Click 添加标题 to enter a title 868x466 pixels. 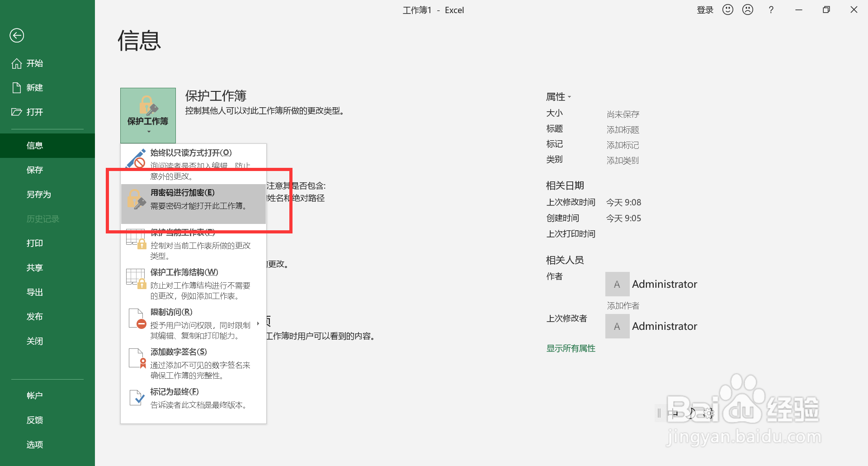click(623, 129)
